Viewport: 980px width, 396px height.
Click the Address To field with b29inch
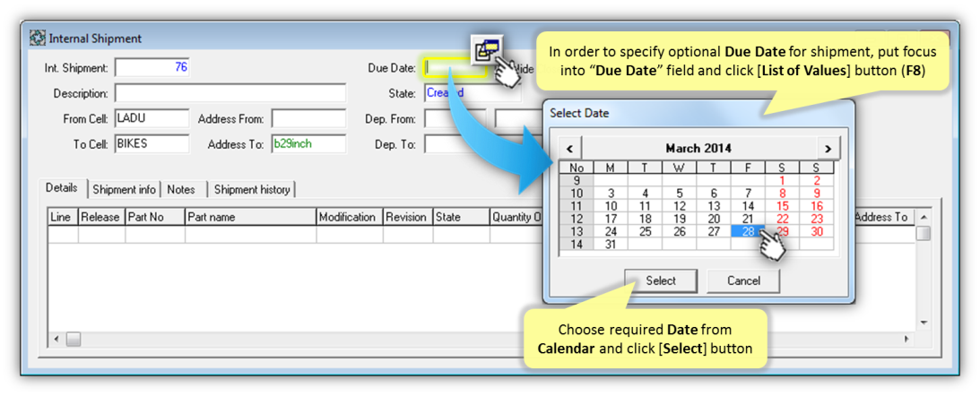click(x=308, y=143)
